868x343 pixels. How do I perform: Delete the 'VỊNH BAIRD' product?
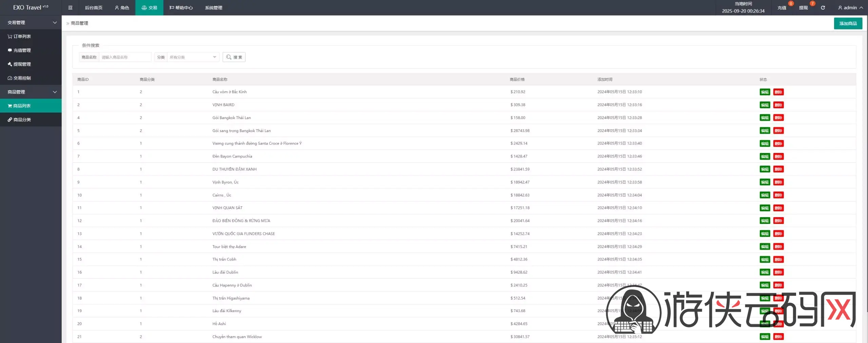point(778,105)
